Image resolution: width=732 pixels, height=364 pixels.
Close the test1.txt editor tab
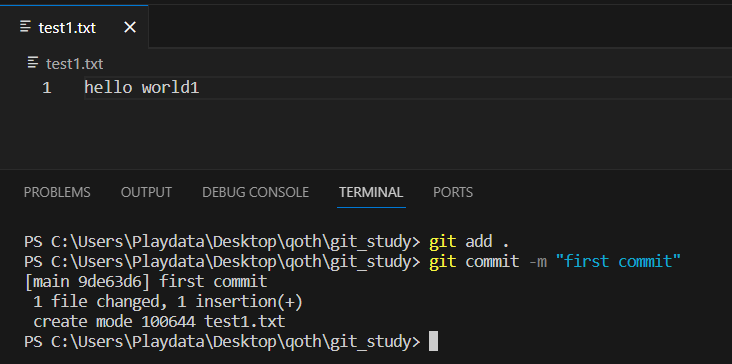point(130,28)
